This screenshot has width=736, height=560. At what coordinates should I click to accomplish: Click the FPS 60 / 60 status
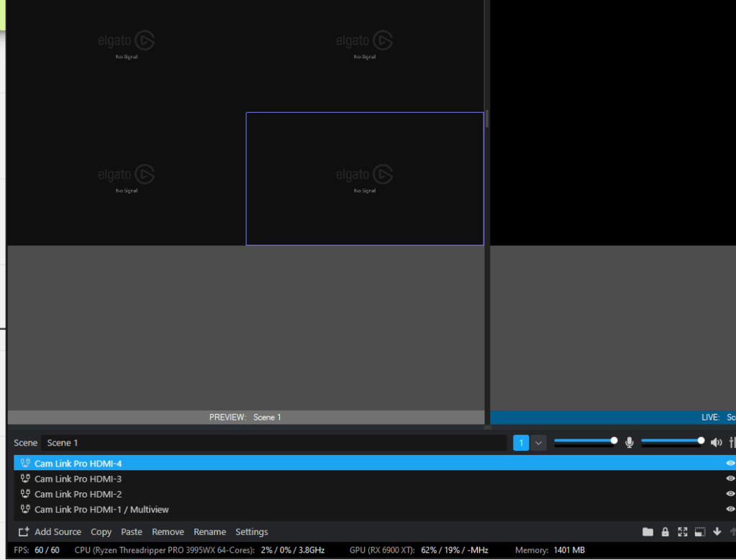(37, 550)
